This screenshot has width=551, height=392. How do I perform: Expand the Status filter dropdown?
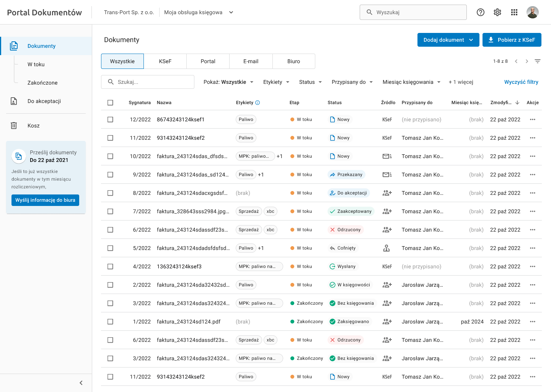[310, 82]
